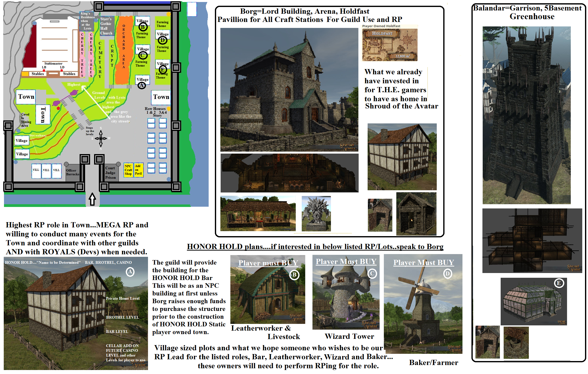Open the dark Garrison tower image
588x374 pixels.
[x=527, y=115]
